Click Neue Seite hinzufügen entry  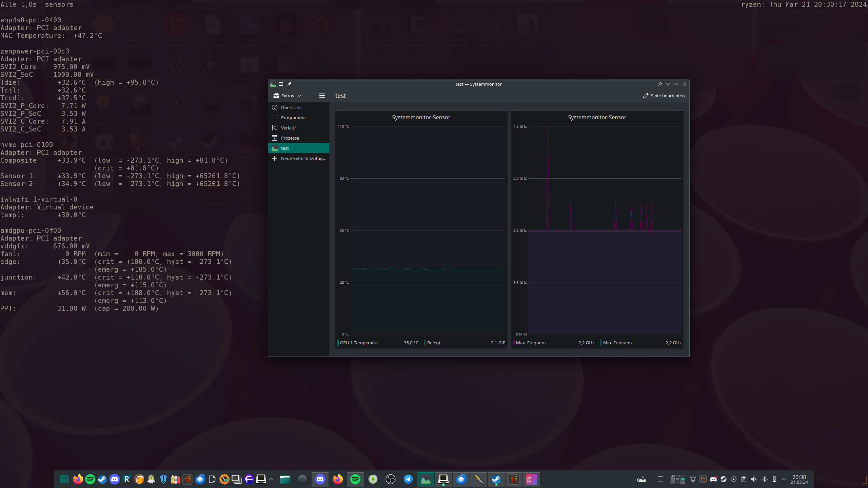click(303, 158)
